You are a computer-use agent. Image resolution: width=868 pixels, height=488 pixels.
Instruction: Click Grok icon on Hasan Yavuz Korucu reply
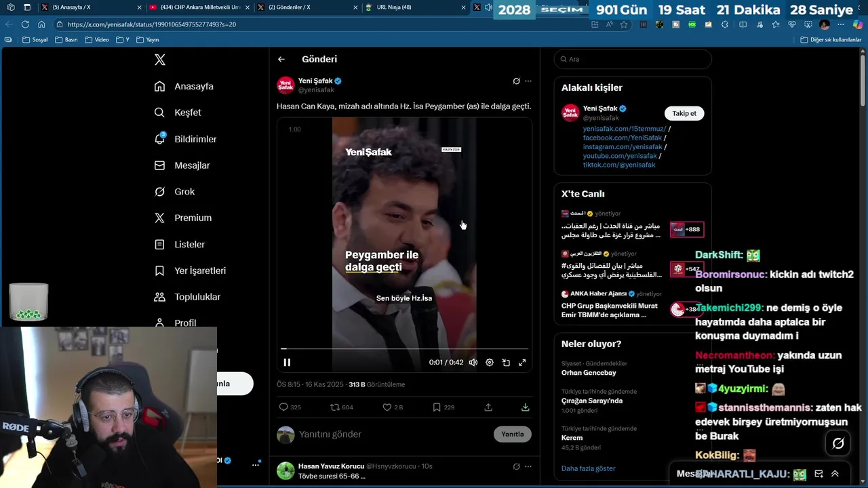coord(516,466)
